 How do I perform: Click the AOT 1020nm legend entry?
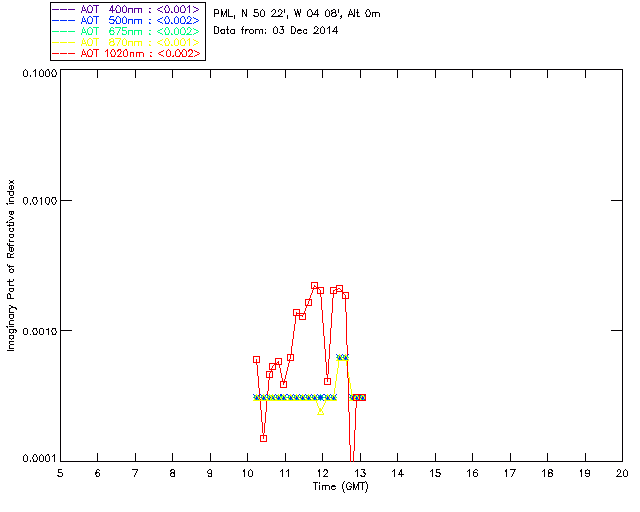[127, 53]
